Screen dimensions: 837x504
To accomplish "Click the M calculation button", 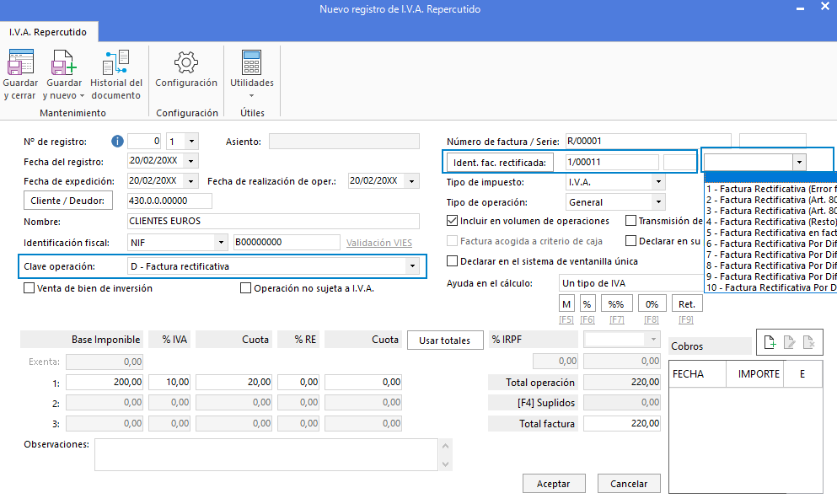I will click(x=566, y=303).
